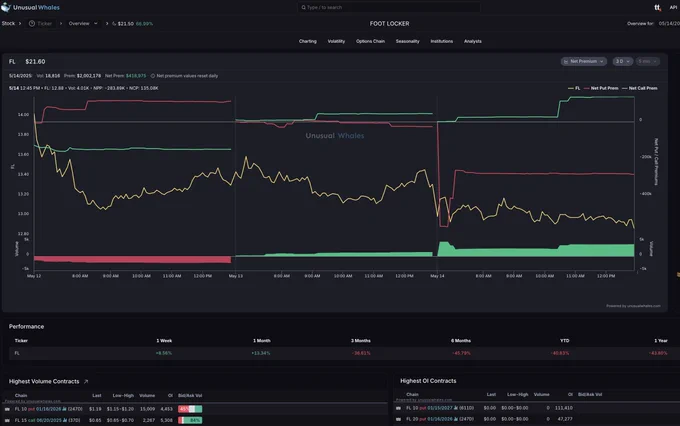
Task: Open Highest Volume Contracts external arrow
Action: (86, 382)
